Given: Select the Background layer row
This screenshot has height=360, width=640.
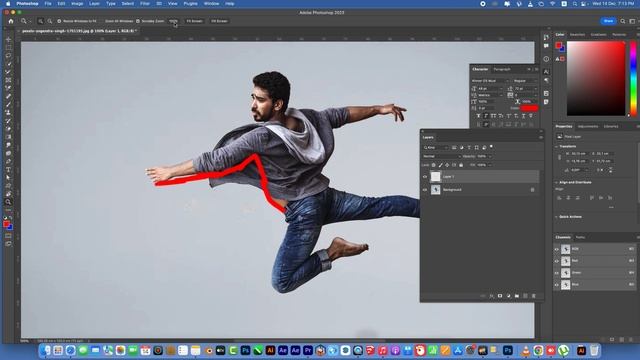Looking at the screenshot, I should pos(480,190).
